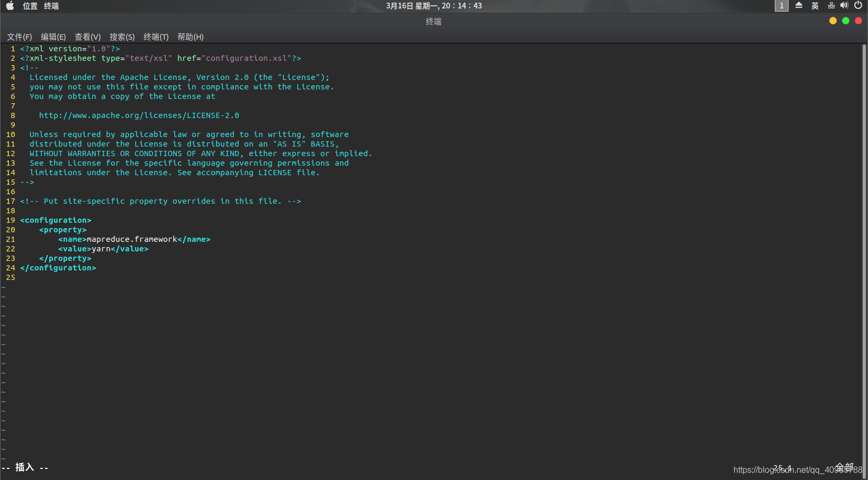This screenshot has width=868, height=480.
Task: Open the 终端(T) menu in menu bar
Action: click(x=156, y=37)
